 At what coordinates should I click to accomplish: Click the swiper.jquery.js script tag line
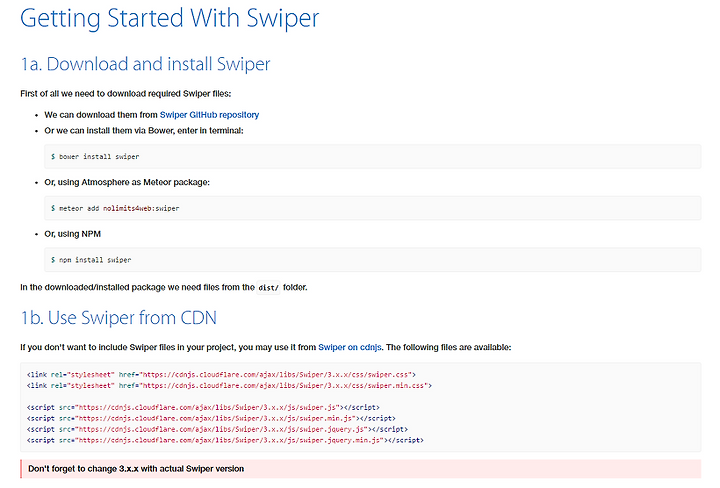point(217,429)
